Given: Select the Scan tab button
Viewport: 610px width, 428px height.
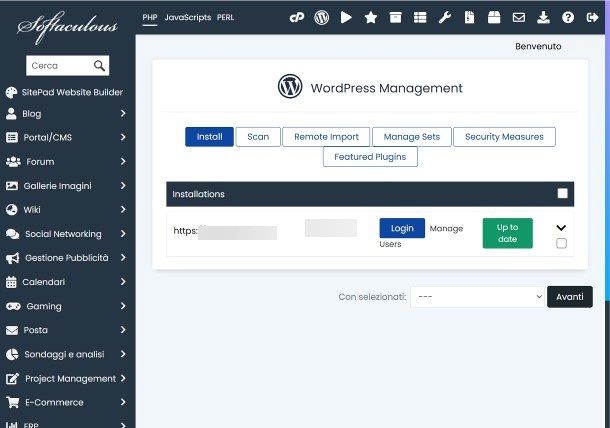Looking at the screenshot, I should tap(258, 137).
